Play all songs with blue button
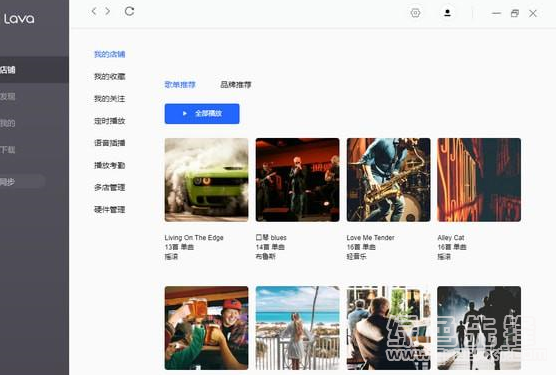556x375 pixels. pyautogui.click(x=202, y=114)
